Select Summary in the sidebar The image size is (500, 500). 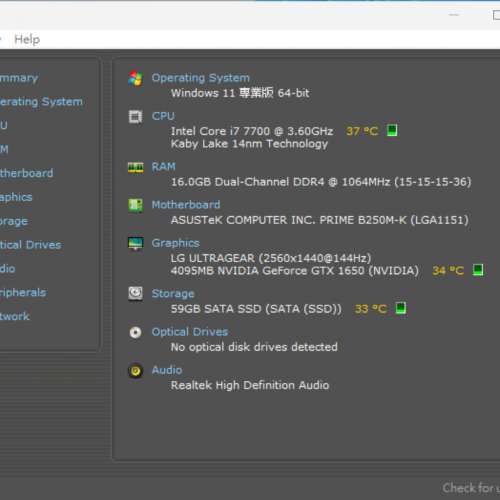point(19,78)
